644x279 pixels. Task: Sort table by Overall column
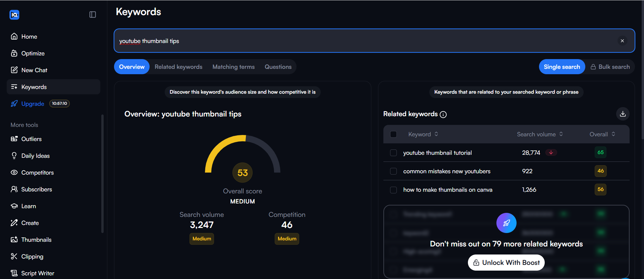point(602,134)
